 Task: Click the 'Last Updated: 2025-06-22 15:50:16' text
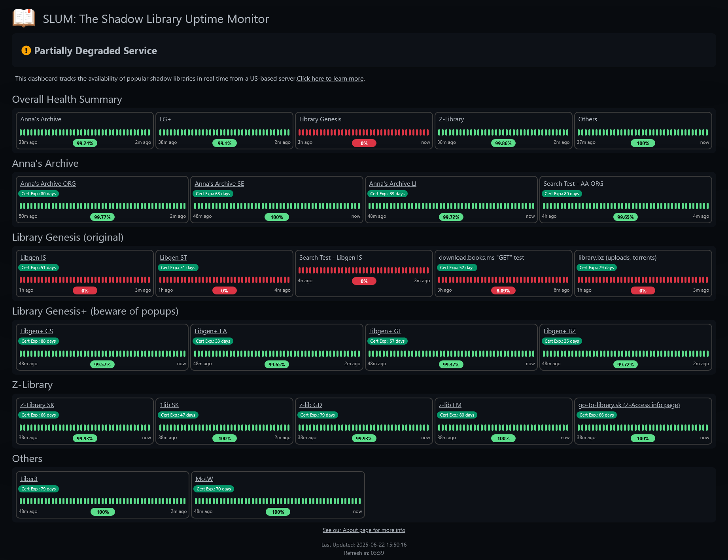pyautogui.click(x=364, y=545)
